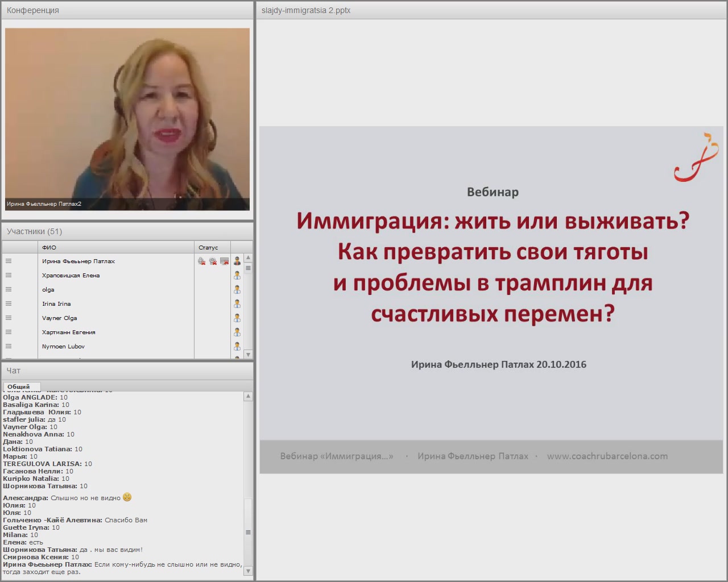This screenshot has width=728, height=582.
Task: Click the smiley emoji in Александра's message
Action: pyautogui.click(x=127, y=497)
